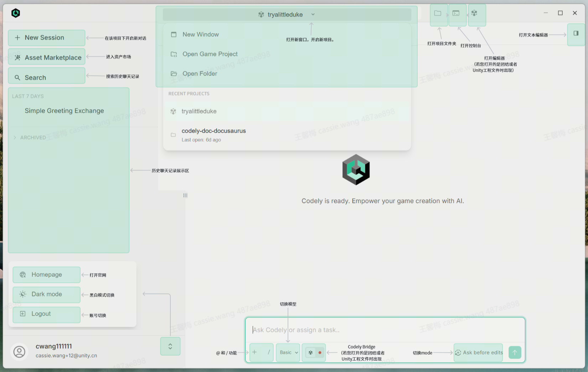
Task: Click the slash command icon in chat box
Action: 269,352
